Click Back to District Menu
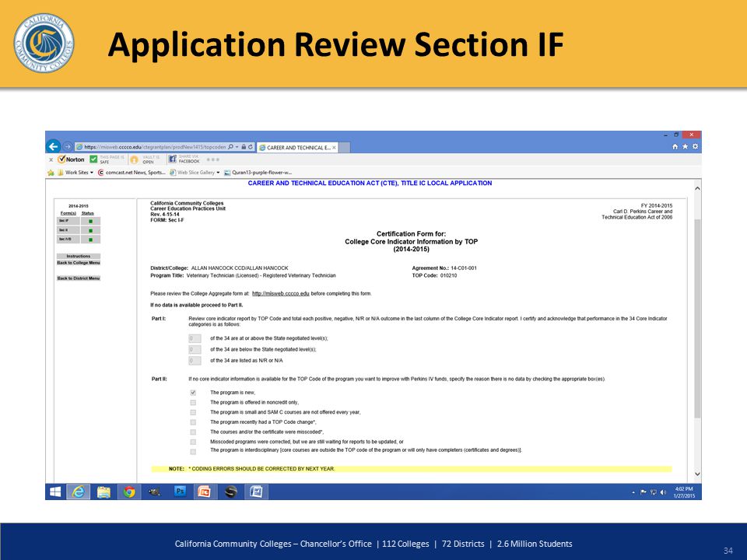The image size is (747, 560). (79, 278)
